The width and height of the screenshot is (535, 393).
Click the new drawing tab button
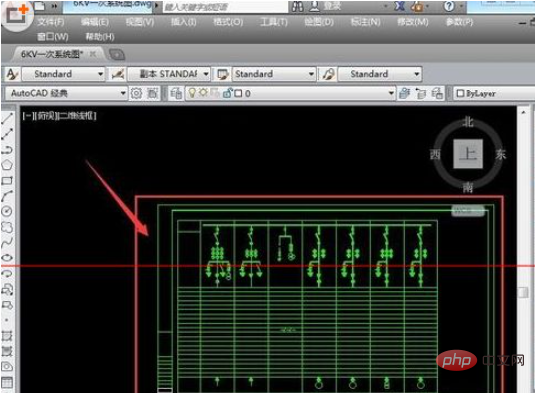coord(117,54)
